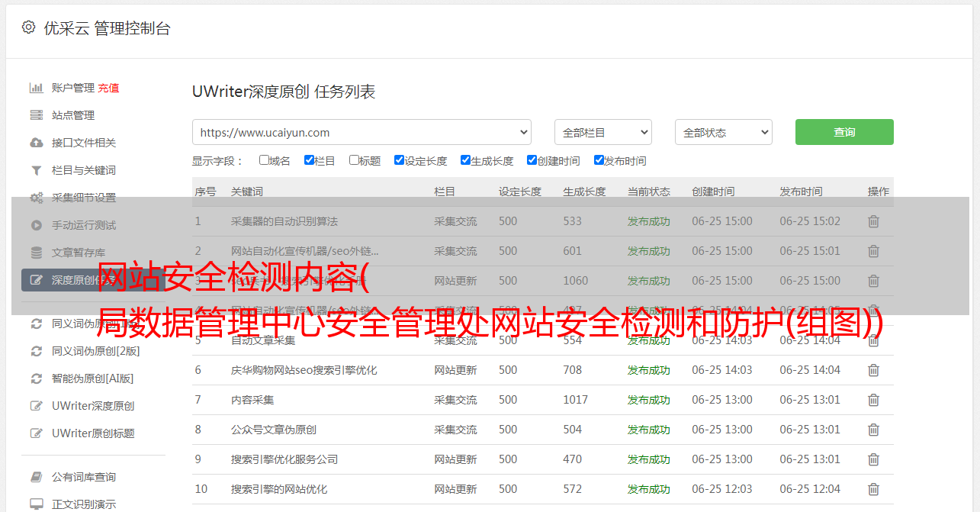Open 正文识别演示 in the sidebar

(84, 504)
